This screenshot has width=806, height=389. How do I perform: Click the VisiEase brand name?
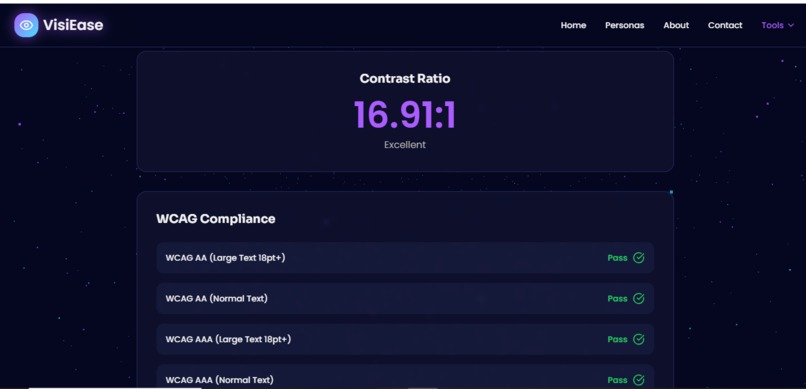pos(73,25)
